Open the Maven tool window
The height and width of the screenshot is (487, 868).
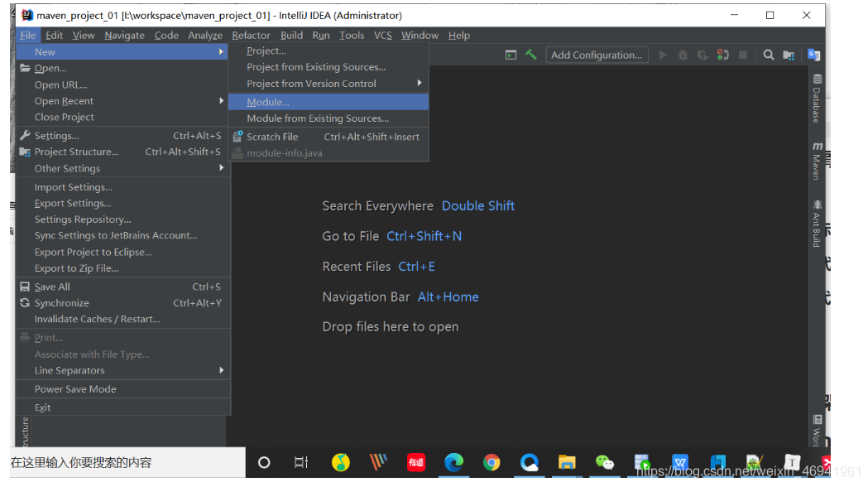pos(817,161)
